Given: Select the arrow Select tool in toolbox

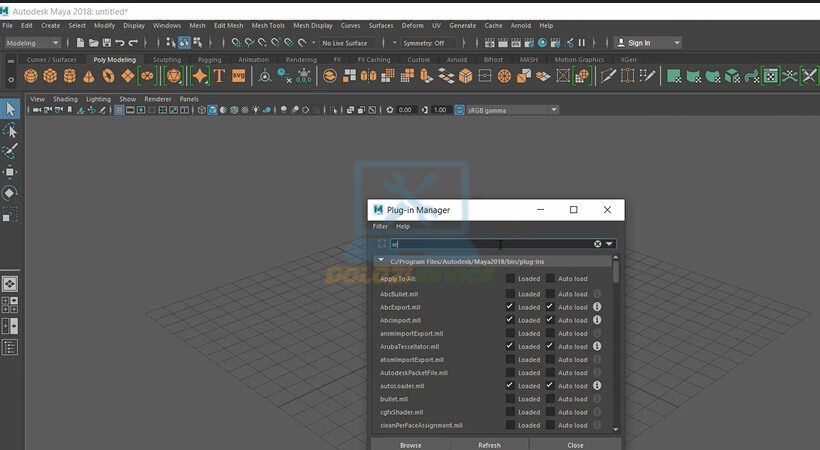Looking at the screenshot, I should click(10, 109).
